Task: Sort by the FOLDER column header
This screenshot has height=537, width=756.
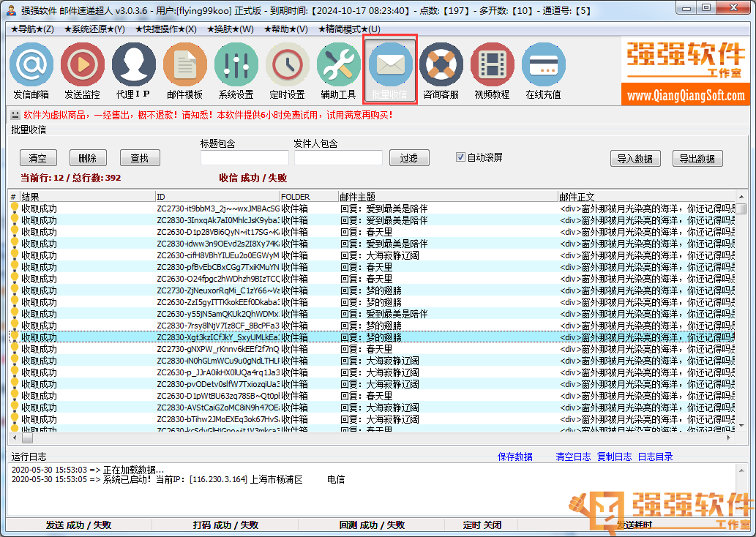Action: 309,197
